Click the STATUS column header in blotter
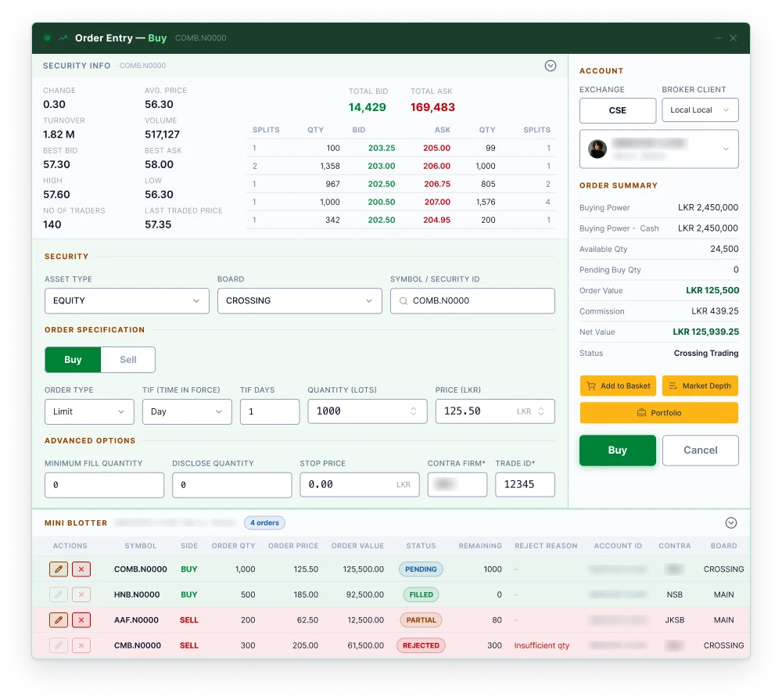This screenshot has width=782, height=700. pyautogui.click(x=421, y=546)
